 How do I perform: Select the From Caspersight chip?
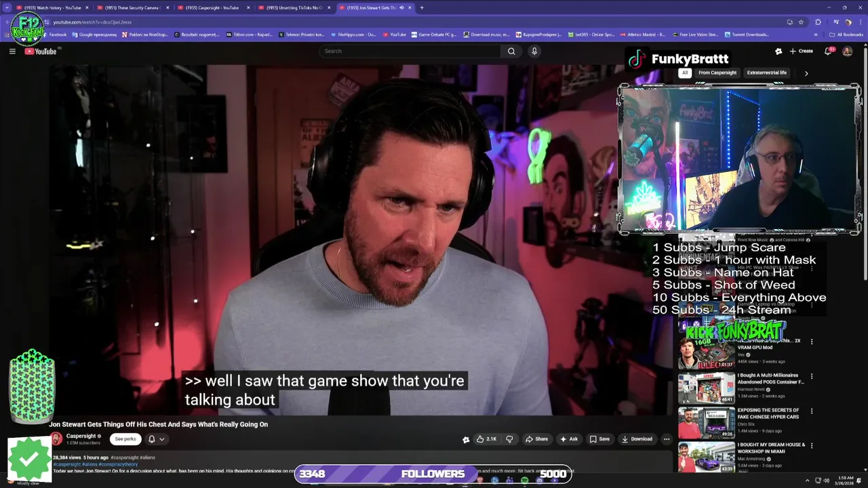[717, 73]
